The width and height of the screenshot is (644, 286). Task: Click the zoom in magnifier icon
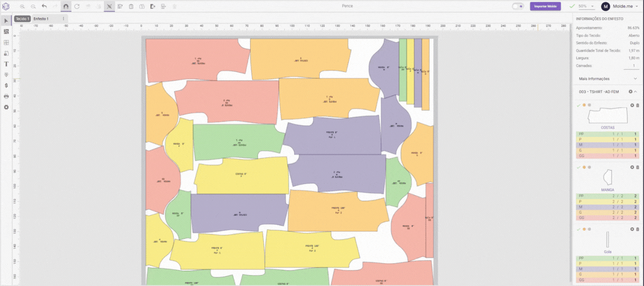(22, 7)
